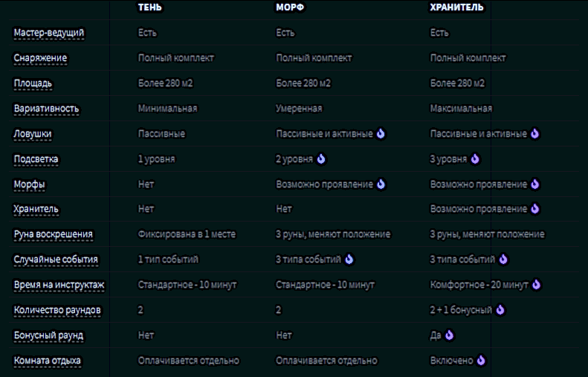The image size is (588, 377).
Task: Click the 'Руна воскрешения' row label
Action: pyautogui.click(x=53, y=234)
